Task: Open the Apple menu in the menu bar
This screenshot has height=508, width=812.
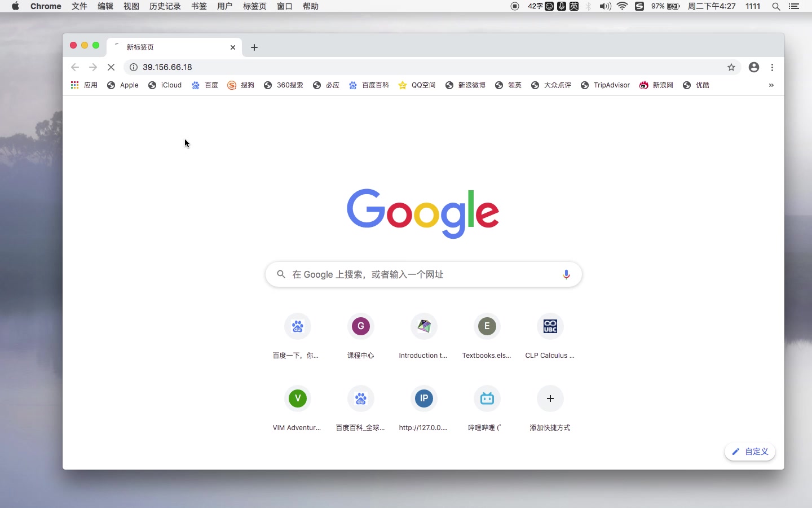Action: pyautogui.click(x=15, y=6)
